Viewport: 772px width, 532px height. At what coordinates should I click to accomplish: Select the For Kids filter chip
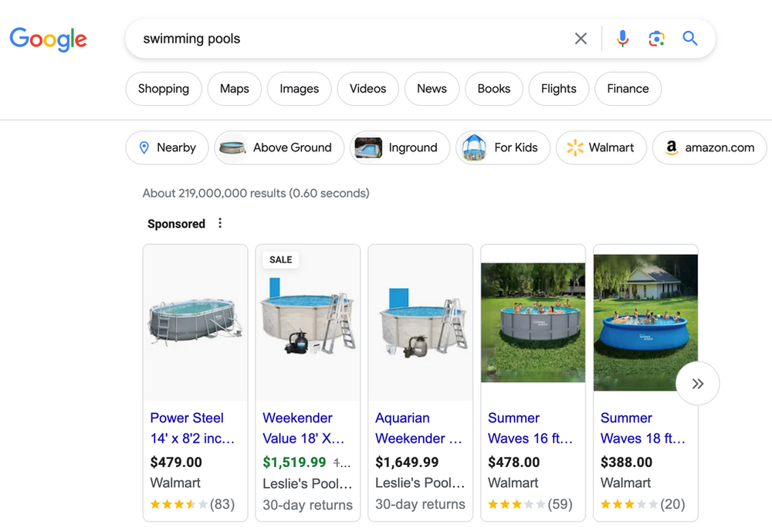(503, 147)
